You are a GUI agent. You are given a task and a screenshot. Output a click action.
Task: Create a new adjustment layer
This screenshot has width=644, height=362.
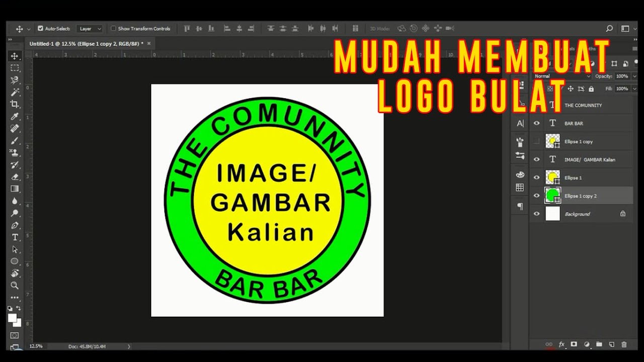[587, 344]
